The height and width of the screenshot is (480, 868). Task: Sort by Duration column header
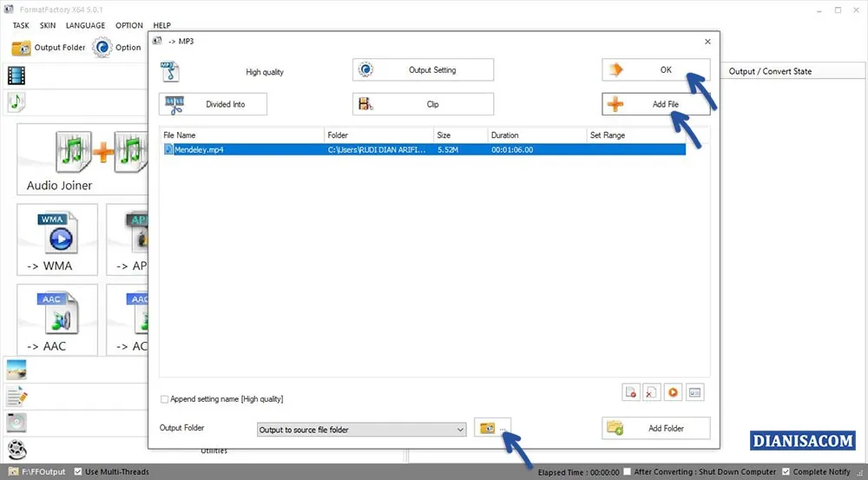(x=537, y=135)
